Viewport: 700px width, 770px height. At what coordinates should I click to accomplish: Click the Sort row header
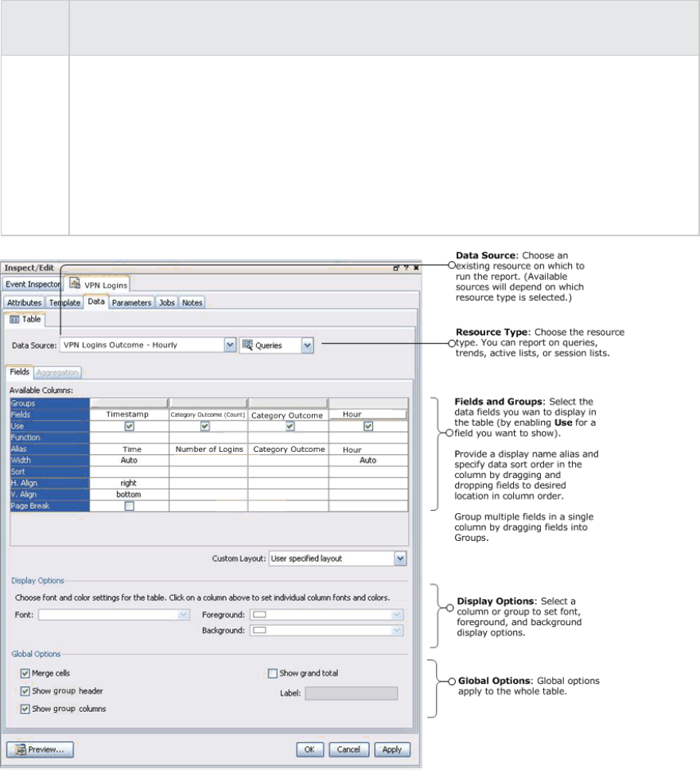point(49,472)
